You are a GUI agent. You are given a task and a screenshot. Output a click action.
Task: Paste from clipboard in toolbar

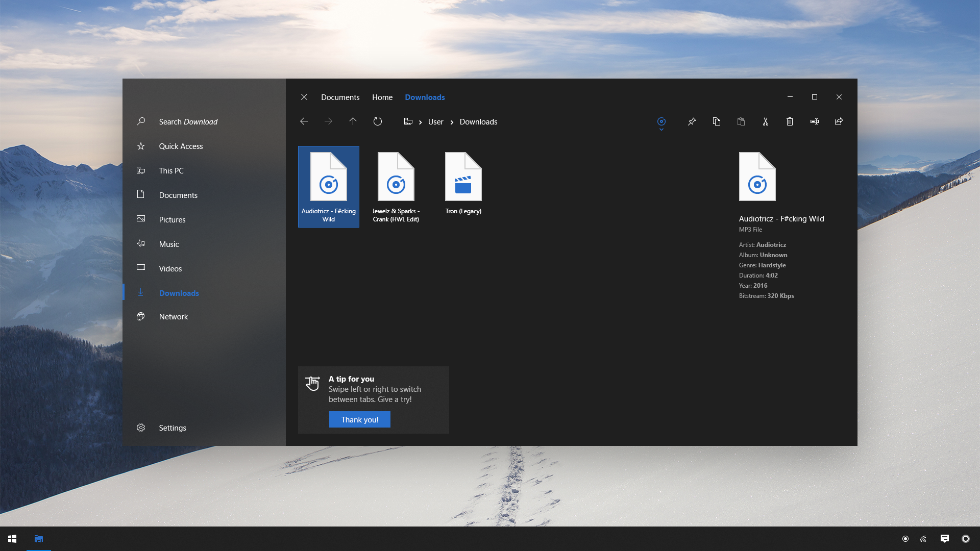pyautogui.click(x=741, y=121)
